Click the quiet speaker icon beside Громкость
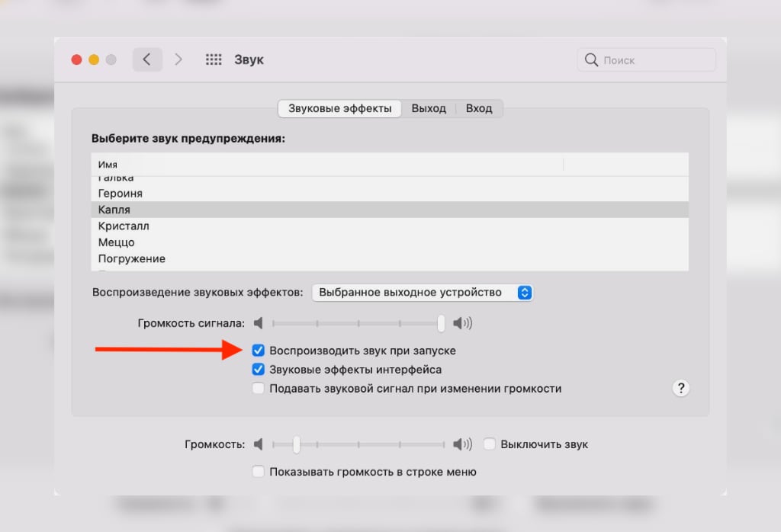This screenshot has height=532, width=781. 258,444
